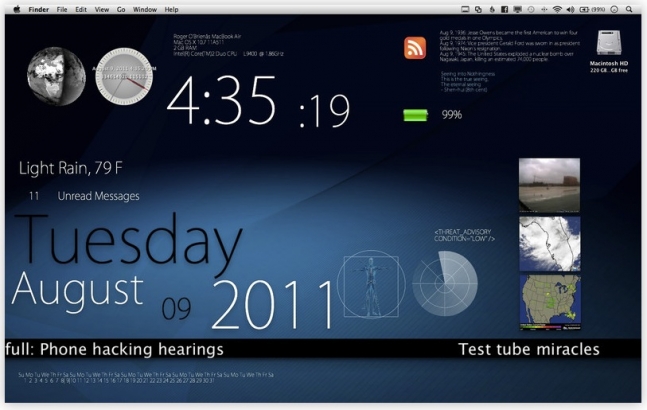Click the large "Tuesday" day text
Screen dimensions: 647x410
(x=128, y=243)
